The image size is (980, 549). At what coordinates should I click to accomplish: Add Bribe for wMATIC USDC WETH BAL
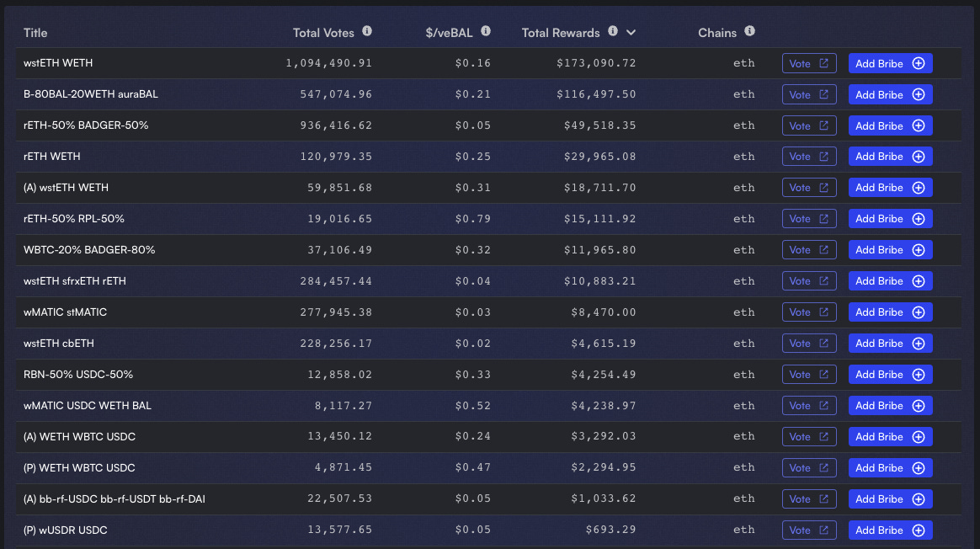890,406
